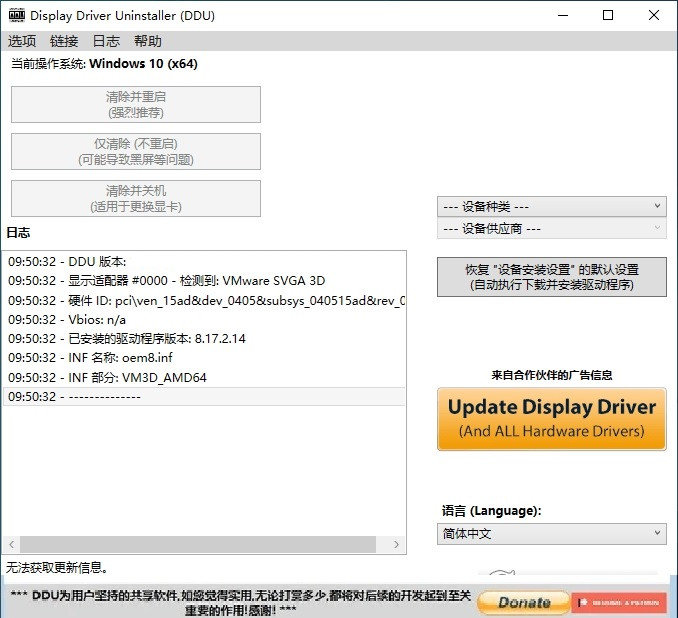This screenshot has width=678, height=618.
Task: Close the DDU window
Action: tap(654, 16)
